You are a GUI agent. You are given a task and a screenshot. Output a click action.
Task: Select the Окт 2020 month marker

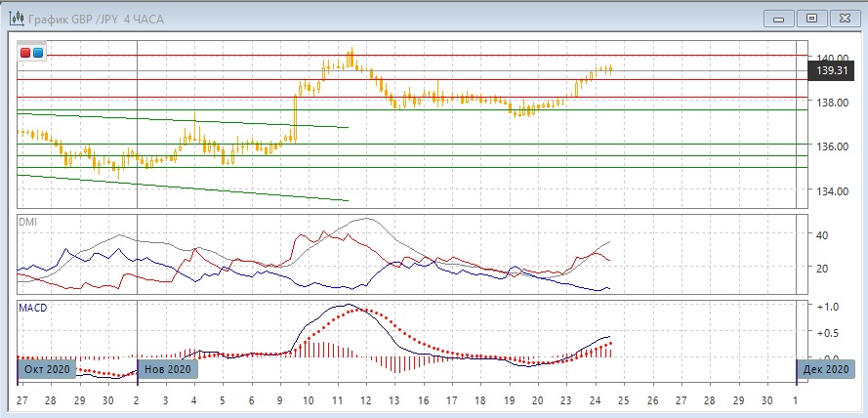(47, 369)
